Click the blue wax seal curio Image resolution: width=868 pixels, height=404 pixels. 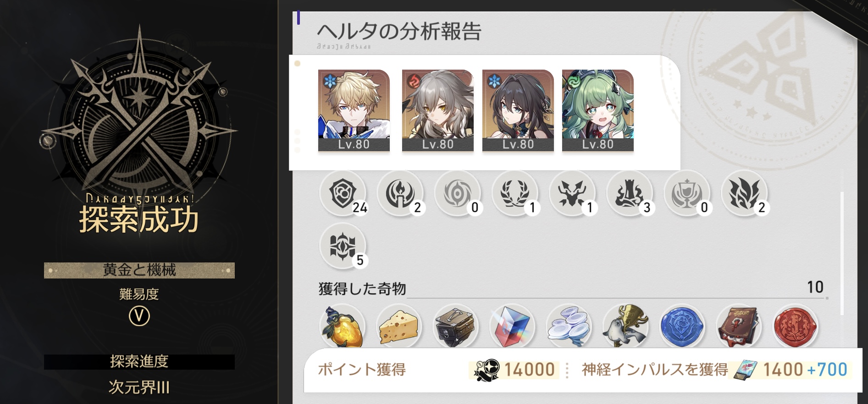[x=682, y=326]
